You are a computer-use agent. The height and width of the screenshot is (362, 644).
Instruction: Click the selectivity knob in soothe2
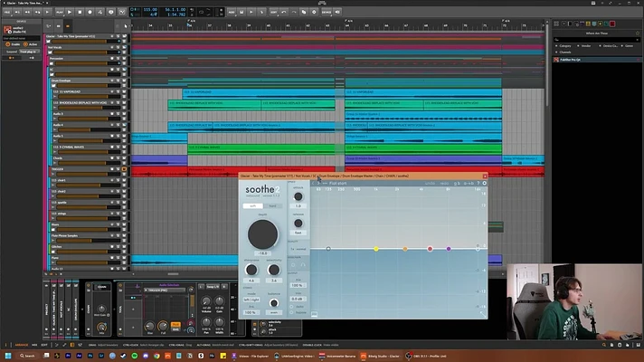273,270
